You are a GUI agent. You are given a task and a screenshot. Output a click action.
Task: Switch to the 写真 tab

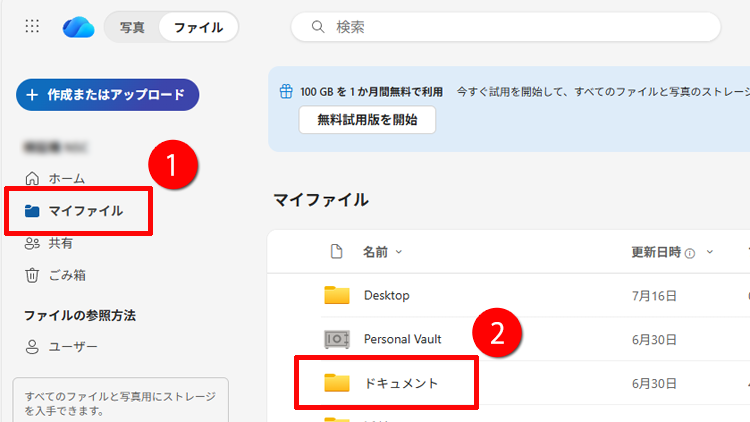click(x=132, y=27)
